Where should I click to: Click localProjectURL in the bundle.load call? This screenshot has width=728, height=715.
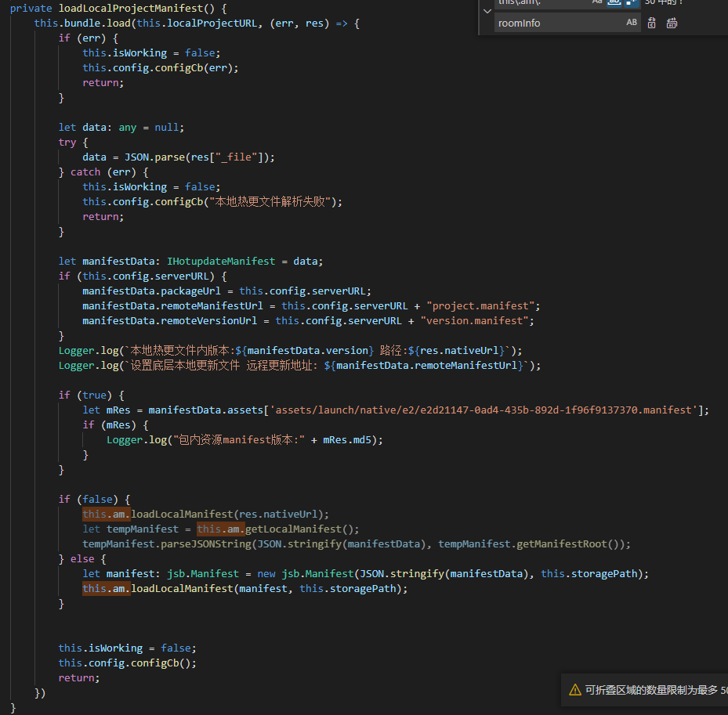tap(212, 23)
